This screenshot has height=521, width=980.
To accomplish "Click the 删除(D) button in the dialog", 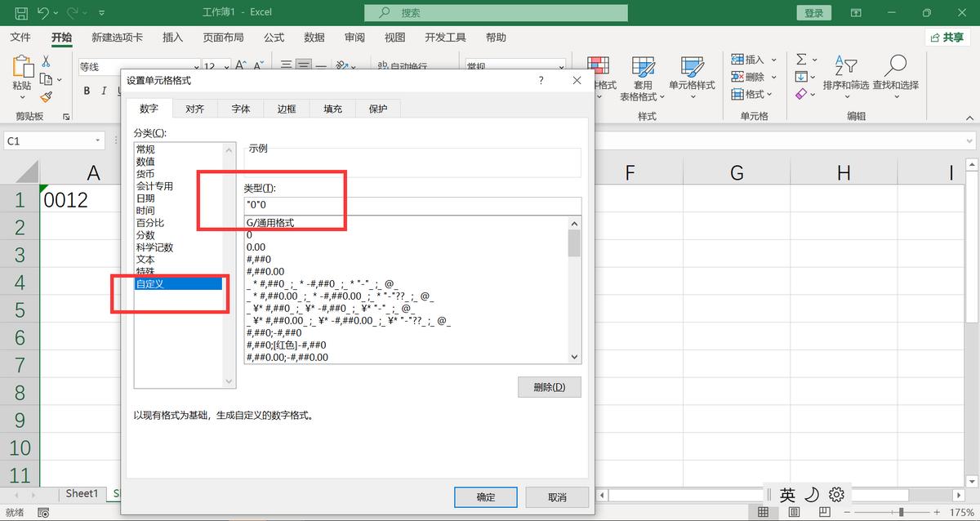I will point(550,386).
